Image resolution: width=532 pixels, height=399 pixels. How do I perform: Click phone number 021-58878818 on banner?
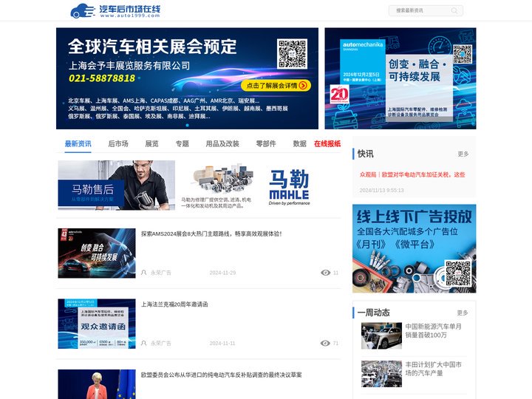pyautogui.click(x=102, y=78)
